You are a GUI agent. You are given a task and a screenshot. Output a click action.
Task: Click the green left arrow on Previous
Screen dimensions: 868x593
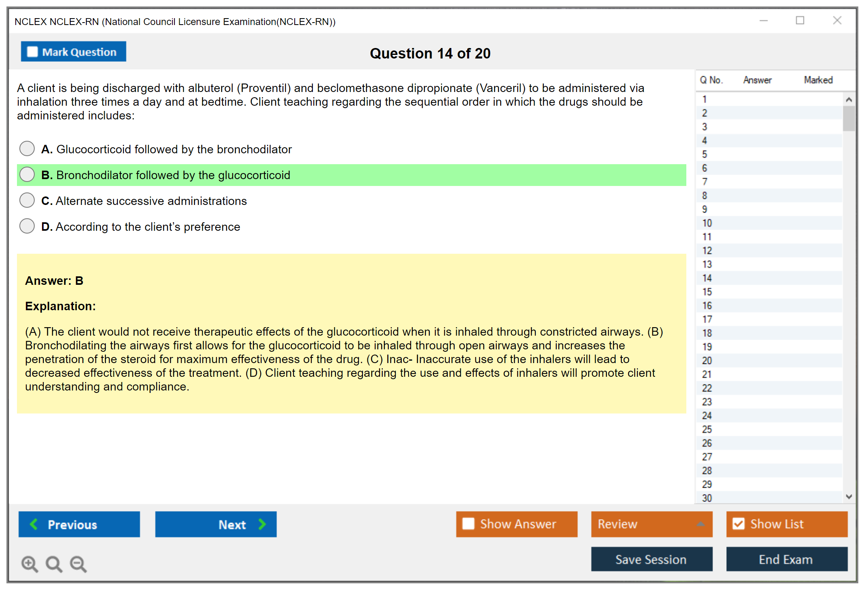(34, 524)
